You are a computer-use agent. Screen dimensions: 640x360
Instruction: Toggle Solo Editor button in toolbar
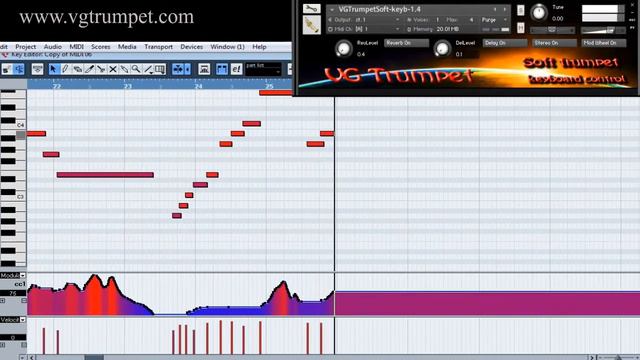[7, 69]
